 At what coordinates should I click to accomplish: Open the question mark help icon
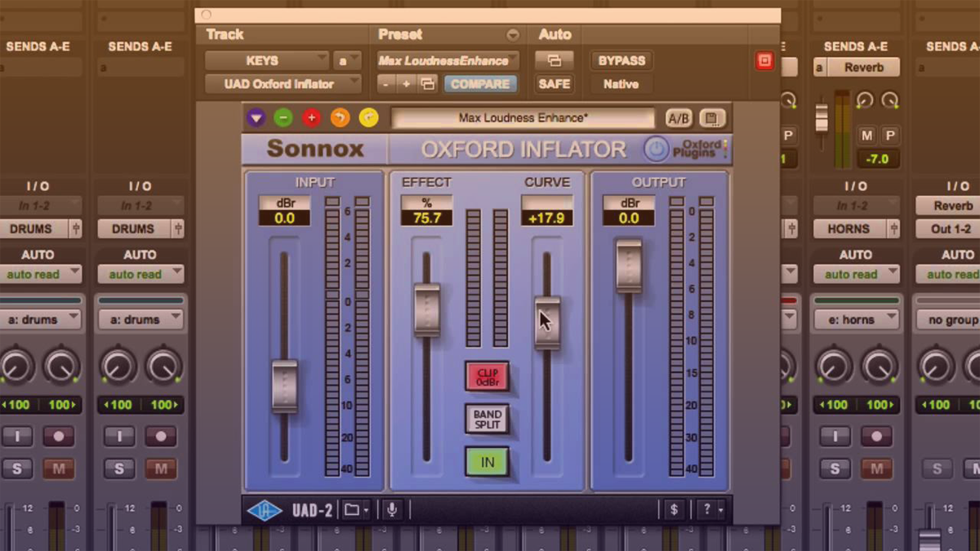707,510
